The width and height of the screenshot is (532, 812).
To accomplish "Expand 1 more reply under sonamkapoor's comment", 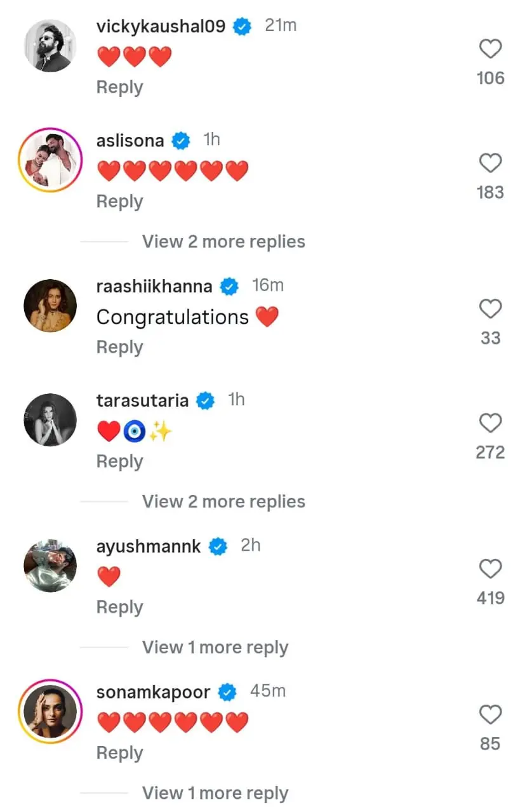I will click(x=215, y=794).
